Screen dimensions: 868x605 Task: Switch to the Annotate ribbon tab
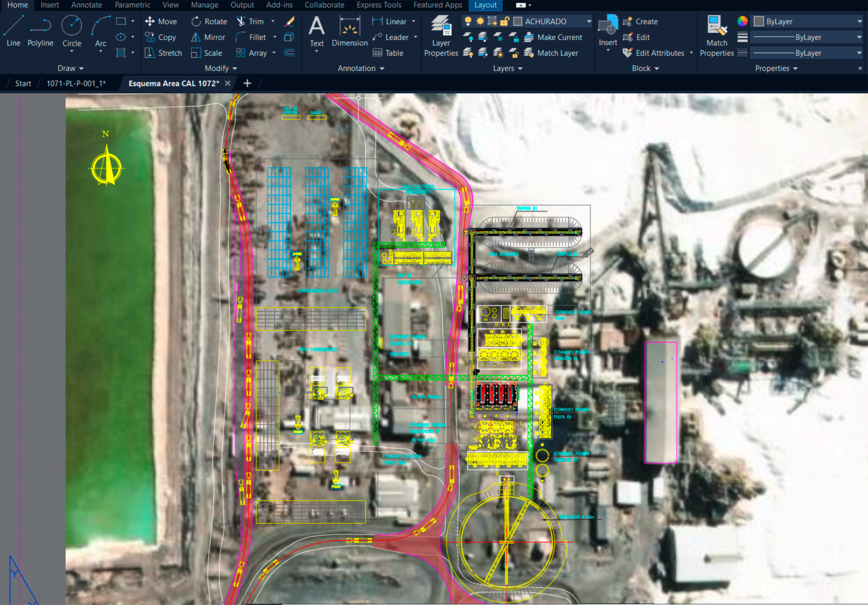pyautogui.click(x=87, y=5)
